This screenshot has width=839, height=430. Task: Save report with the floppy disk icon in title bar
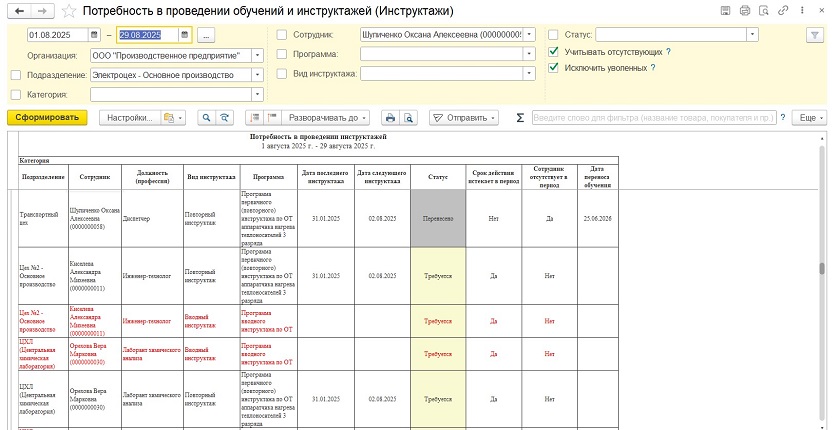pyautogui.click(x=726, y=10)
